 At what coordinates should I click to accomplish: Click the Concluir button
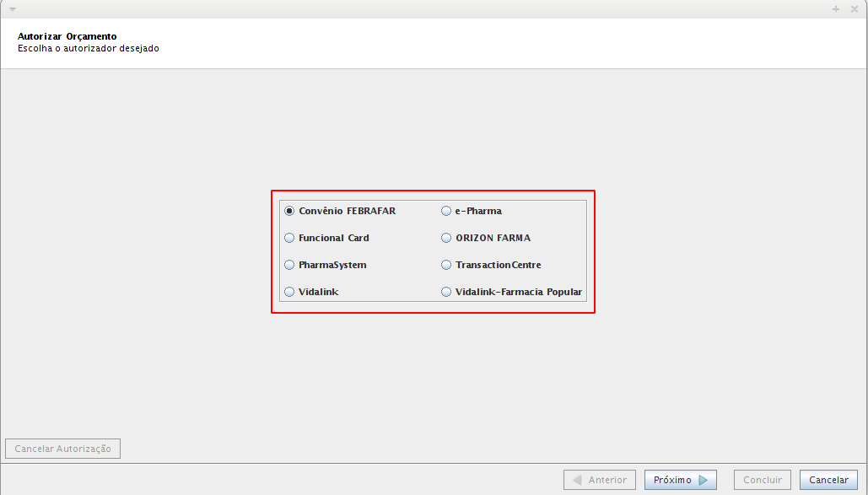tap(763, 480)
